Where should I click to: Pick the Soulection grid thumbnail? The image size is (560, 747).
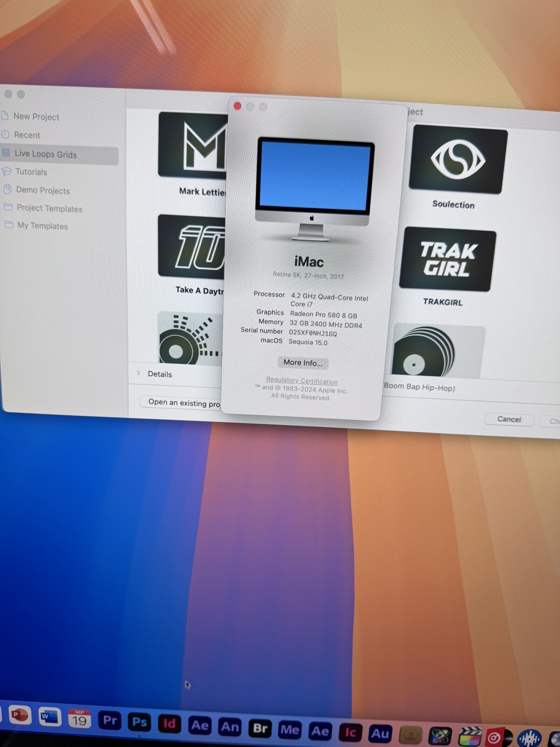click(458, 159)
